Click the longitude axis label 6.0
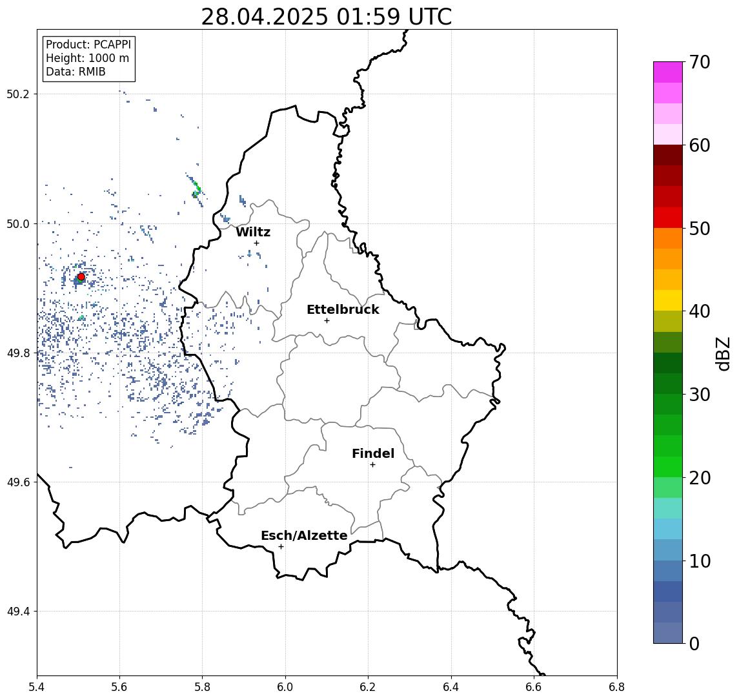The image size is (739, 700). click(285, 687)
